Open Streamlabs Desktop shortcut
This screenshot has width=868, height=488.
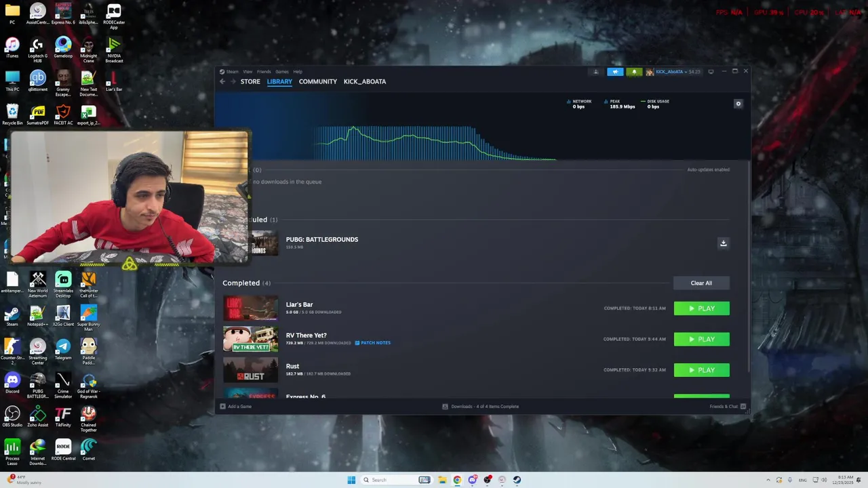63,285
